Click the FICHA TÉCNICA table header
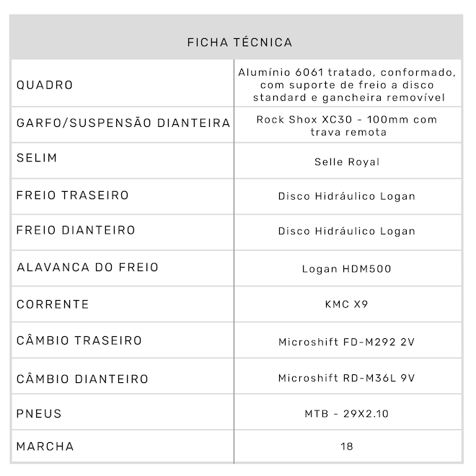The height and width of the screenshot is (476, 476). [x=239, y=43]
